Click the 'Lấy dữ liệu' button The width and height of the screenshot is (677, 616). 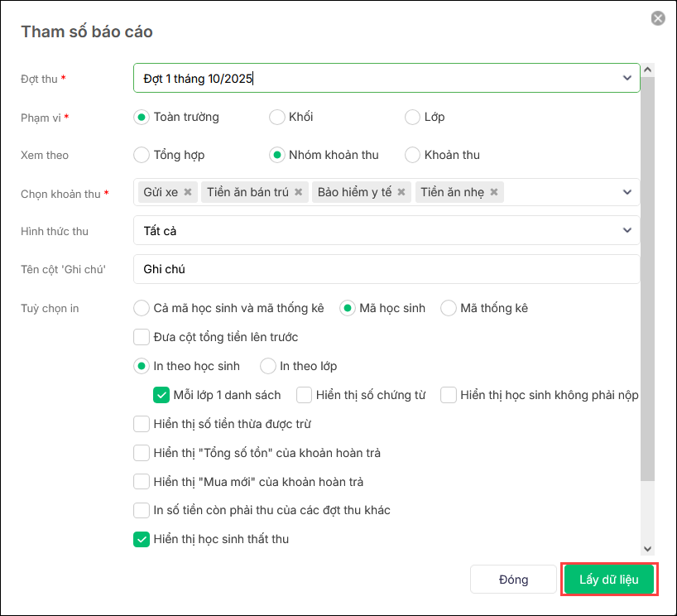point(609,580)
